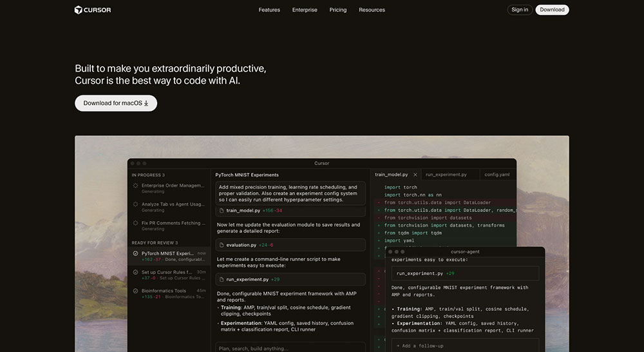
Task: Click the user prompt about mixed precision training
Action: (x=290, y=193)
